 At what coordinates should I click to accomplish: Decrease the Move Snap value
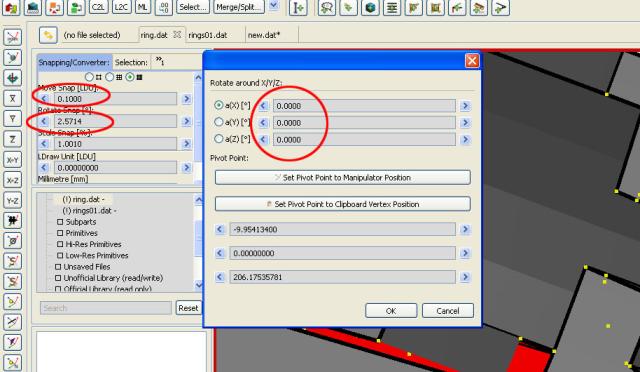click(x=44, y=99)
